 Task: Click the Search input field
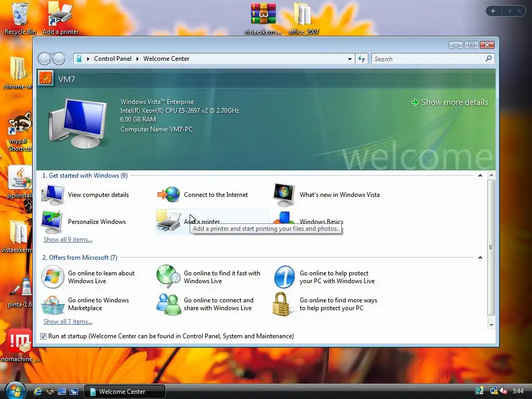coord(428,59)
